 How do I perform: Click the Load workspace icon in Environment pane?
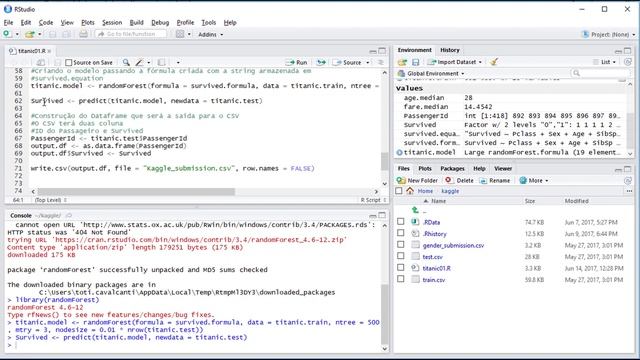(x=402, y=62)
